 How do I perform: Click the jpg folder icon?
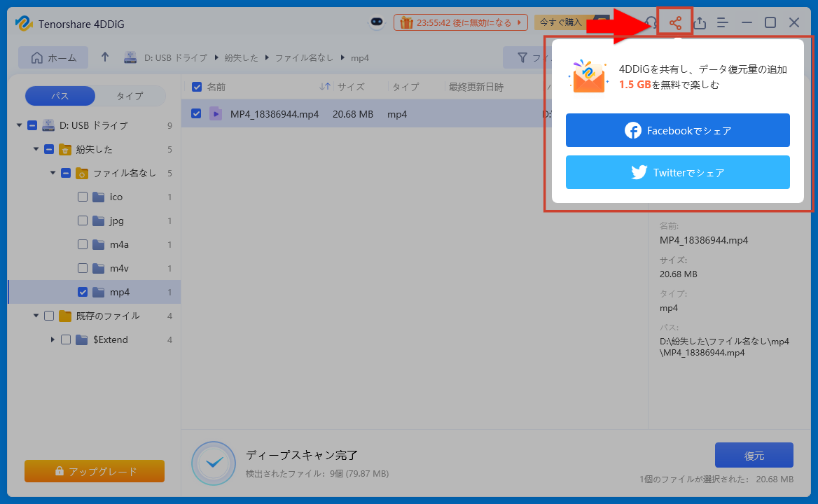tap(99, 220)
